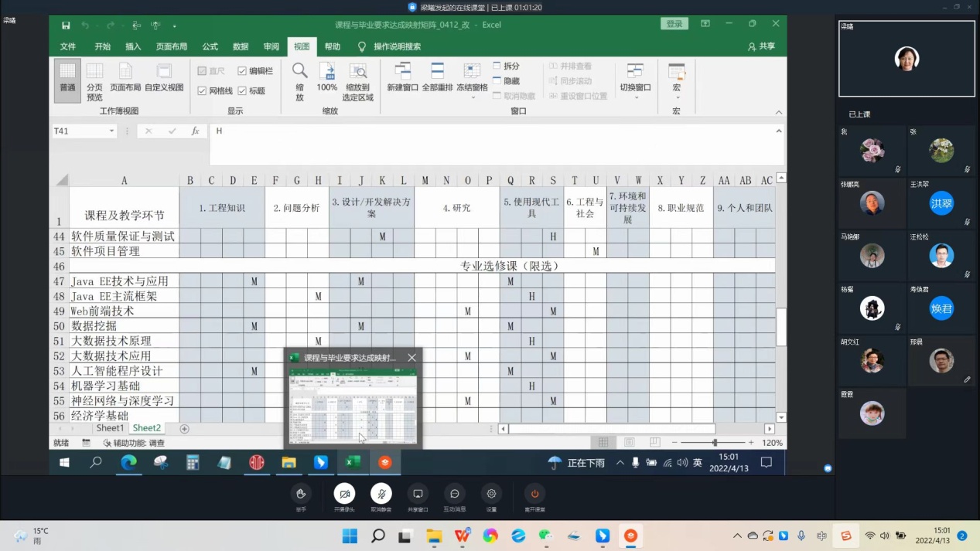
Task: Click Normal view icon on status bar
Action: point(603,443)
